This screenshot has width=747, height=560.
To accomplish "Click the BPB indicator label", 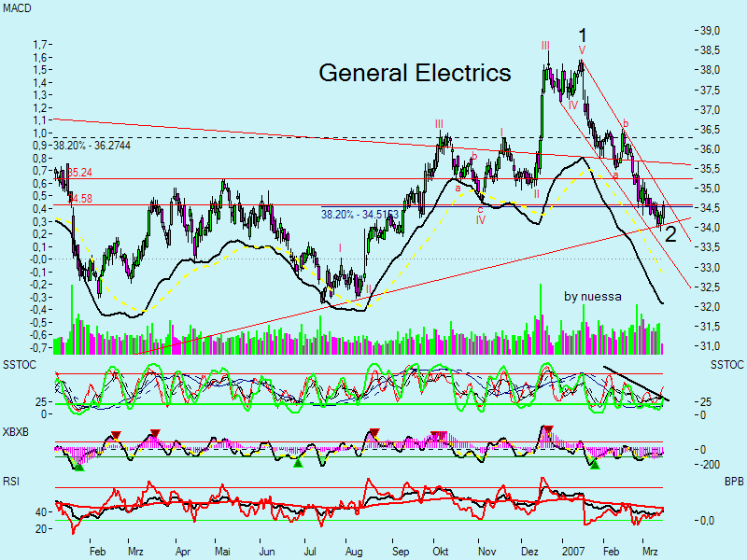I will click(x=734, y=482).
